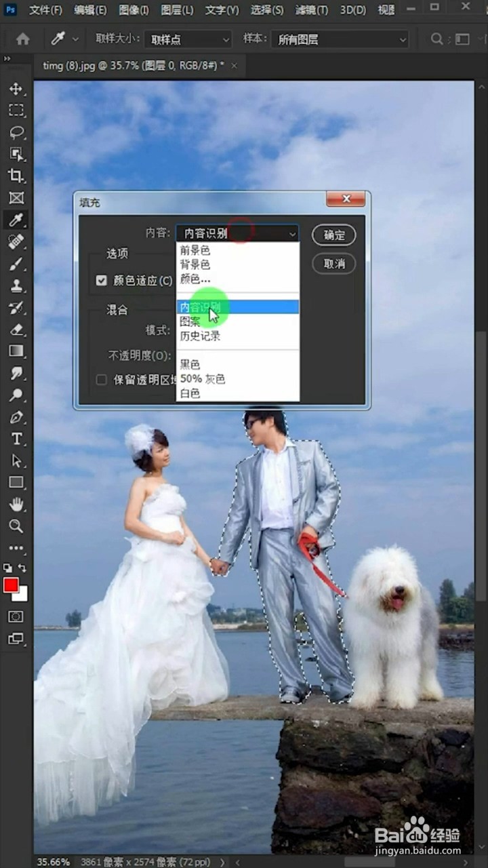Open the 滤镜(T) menu
Viewport: 488px width, 868px height.
[x=312, y=10]
